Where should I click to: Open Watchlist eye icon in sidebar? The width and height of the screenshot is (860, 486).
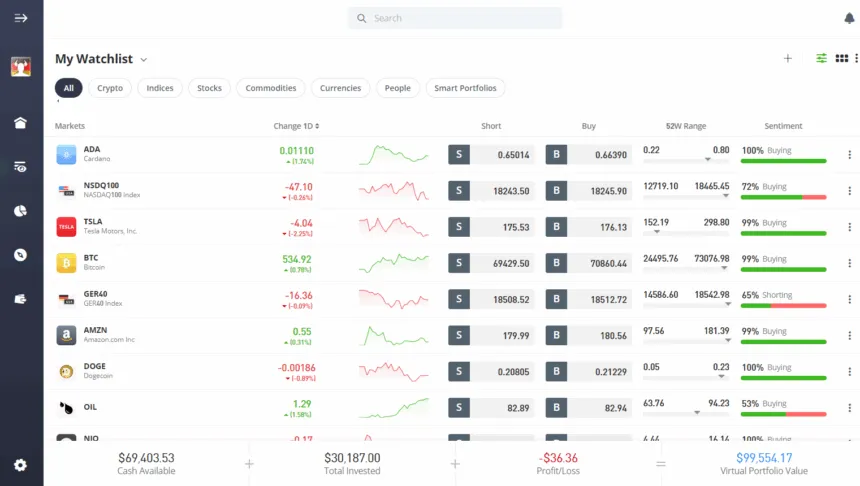20,167
